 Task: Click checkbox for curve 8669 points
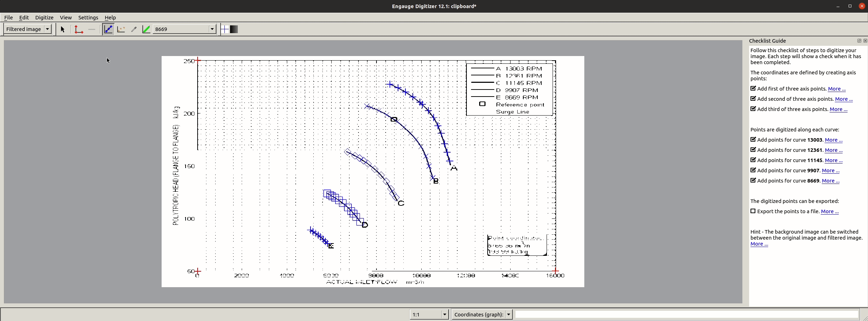(x=753, y=180)
